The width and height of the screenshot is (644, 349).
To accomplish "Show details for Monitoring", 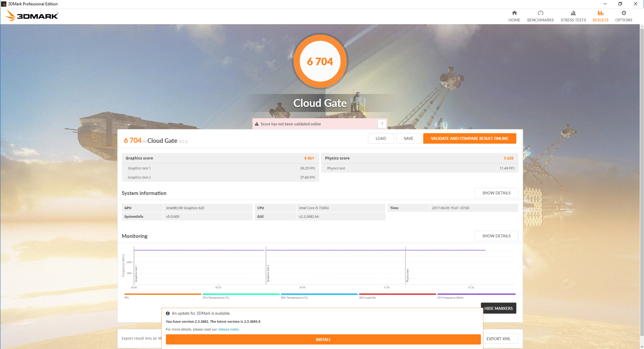I will [x=496, y=236].
